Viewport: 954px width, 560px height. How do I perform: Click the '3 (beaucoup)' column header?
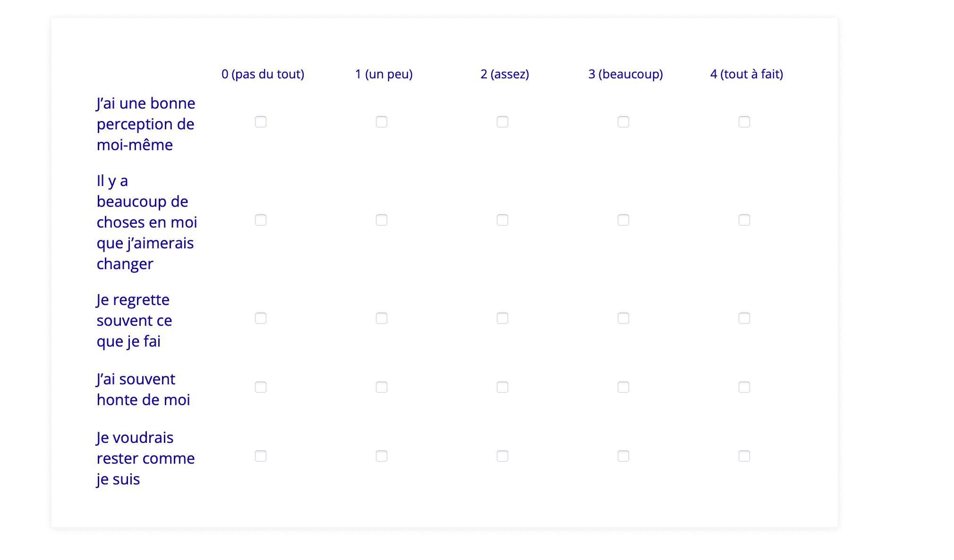pos(625,74)
